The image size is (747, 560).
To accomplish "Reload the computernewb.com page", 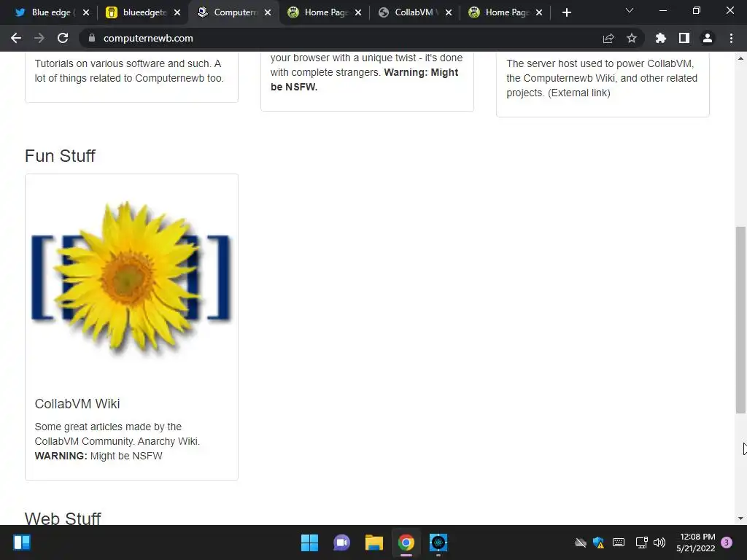I will 63,38.
